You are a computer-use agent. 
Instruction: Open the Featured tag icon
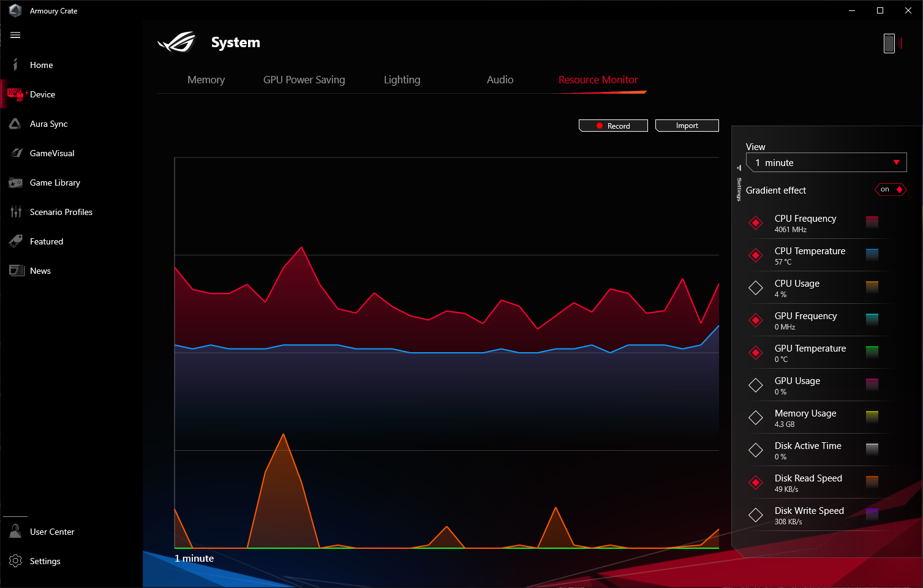point(16,241)
